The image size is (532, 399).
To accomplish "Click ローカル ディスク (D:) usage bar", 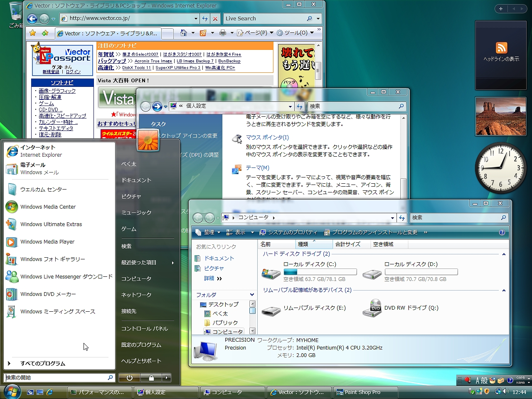I will [421, 272].
